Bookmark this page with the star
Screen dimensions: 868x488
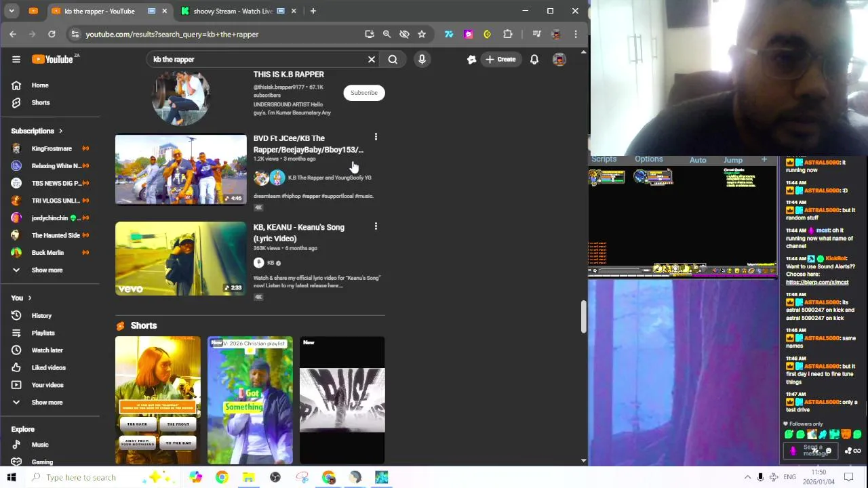[422, 34]
